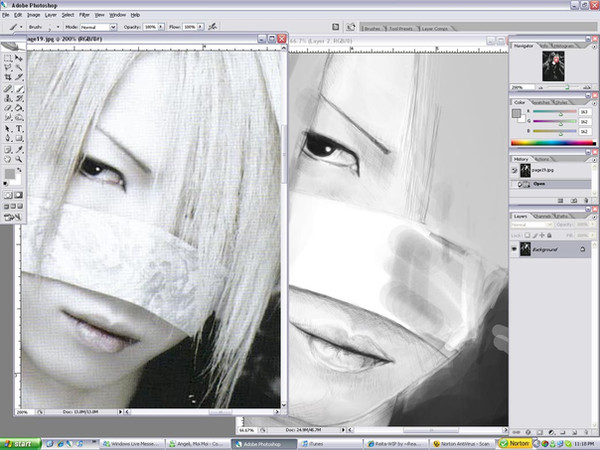Select the Pen tool
This screenshot has width=600, height=450.
(8, 139)
